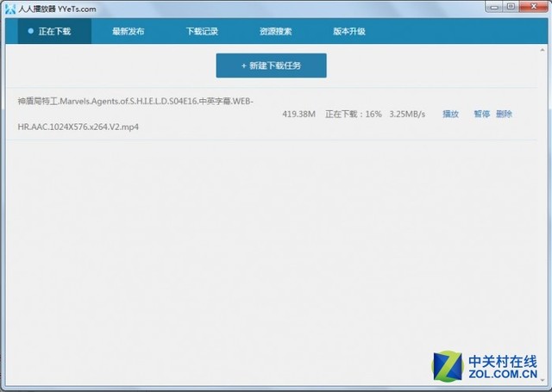Maximize the 人人播放器 window
The image size is (552, 392).
pyautogui.click(x=511, y=7)
